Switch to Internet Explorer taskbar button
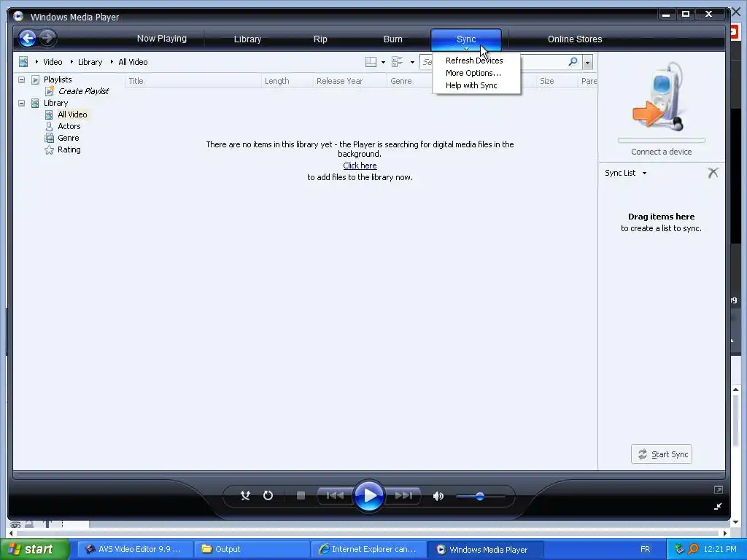 tap(368, 549)
